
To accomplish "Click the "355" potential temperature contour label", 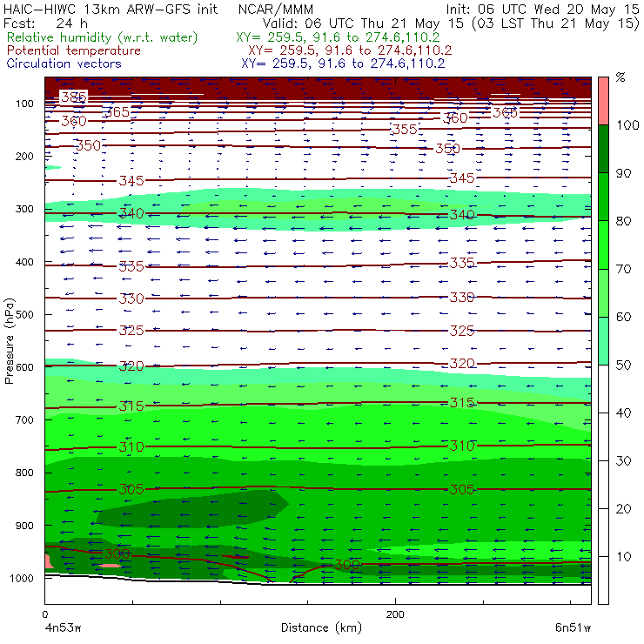I will click(405, 130).
